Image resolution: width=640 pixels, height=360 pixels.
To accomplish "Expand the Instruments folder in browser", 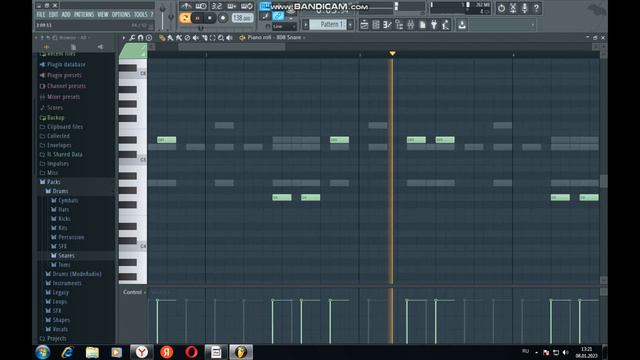I will coord(67,283).
